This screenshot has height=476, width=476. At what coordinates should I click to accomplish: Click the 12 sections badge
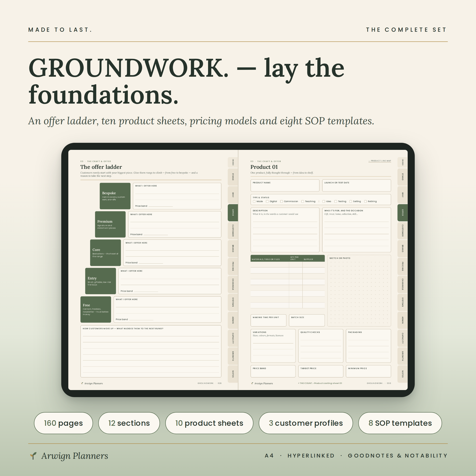[x=129, y=423]
